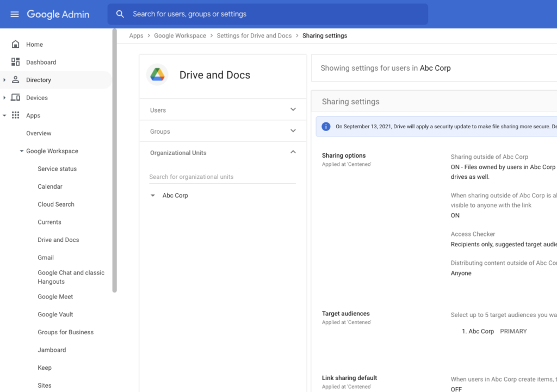Click the Dashboard grid icon
Viewport: 557px width, 392px height.
pos(15,62)
